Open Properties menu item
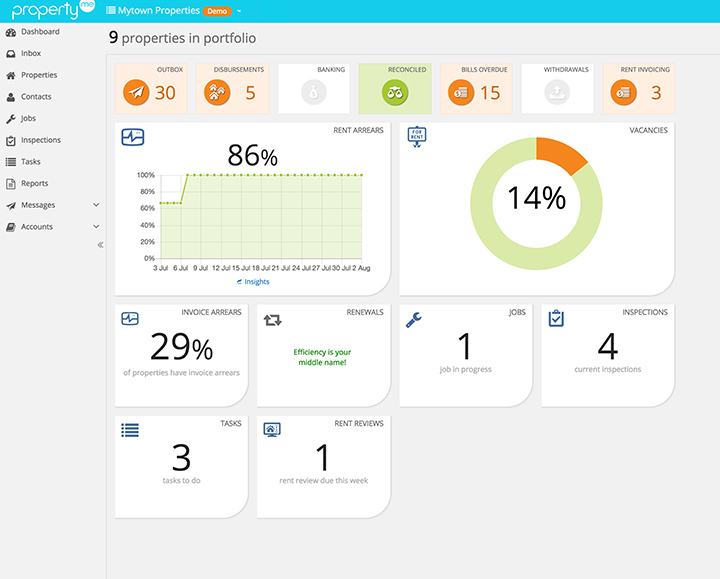This screenshot has height=579, width=720. click(x=39, y=75)
